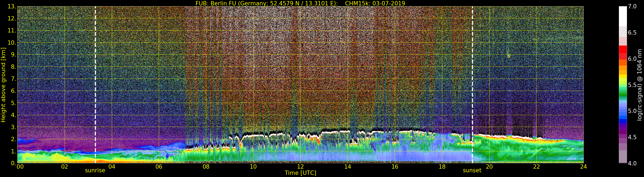Select the white dashed sunrise line
Viewport: 644px width, 177px height.
tap(95, 85)
